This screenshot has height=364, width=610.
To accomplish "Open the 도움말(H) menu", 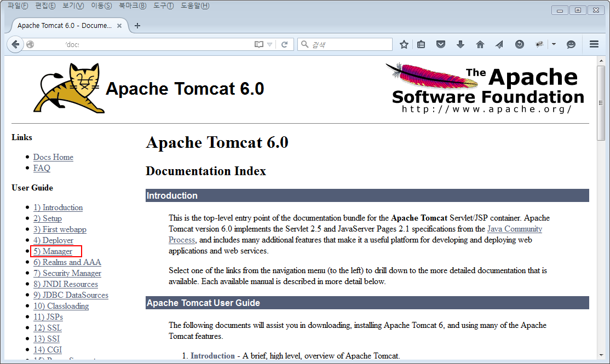I will 195,5.
